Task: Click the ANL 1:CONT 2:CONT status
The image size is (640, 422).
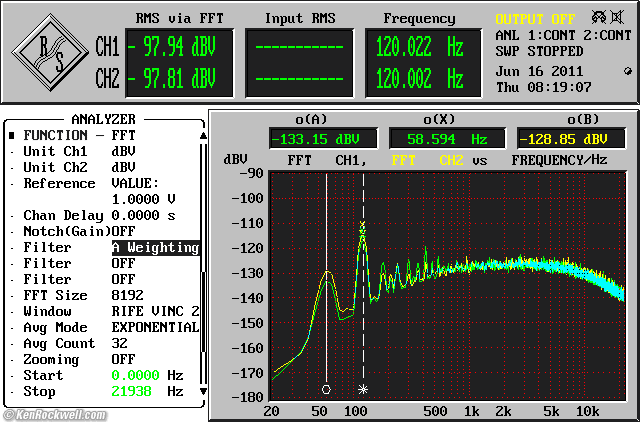Action: [x=563, y=36]
